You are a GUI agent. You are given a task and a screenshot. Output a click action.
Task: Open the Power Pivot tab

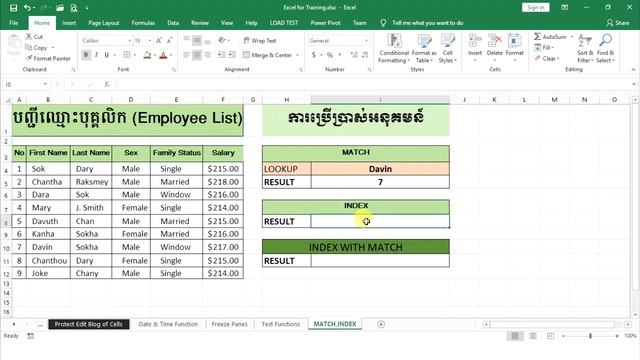(325, 23)
